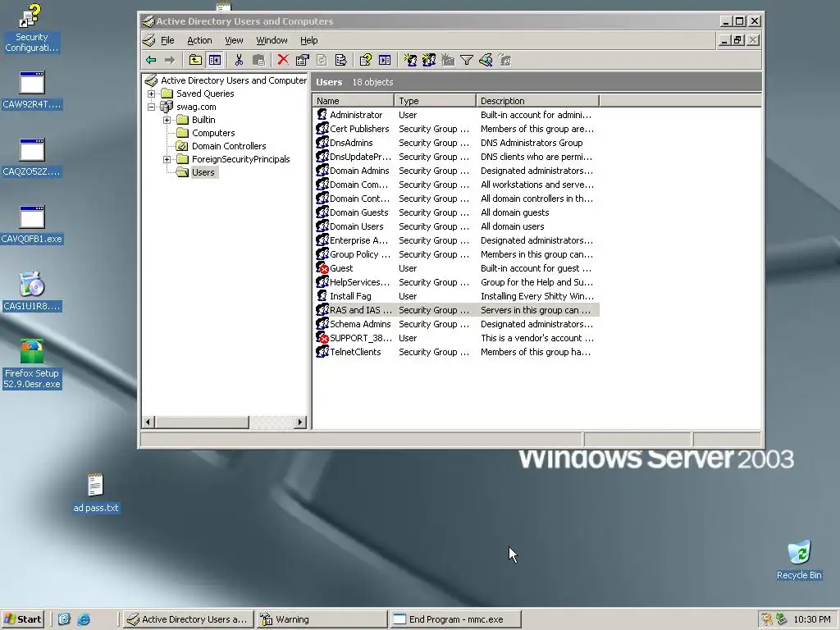This screenshot has width=840, height=630.
Task: Select the ad pass.txt desktop file
Action: [x=96, y=493]
